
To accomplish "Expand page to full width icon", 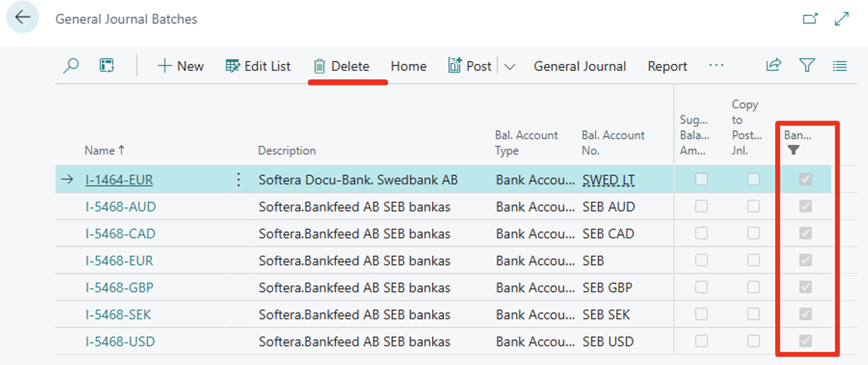I will pos(842,19).
